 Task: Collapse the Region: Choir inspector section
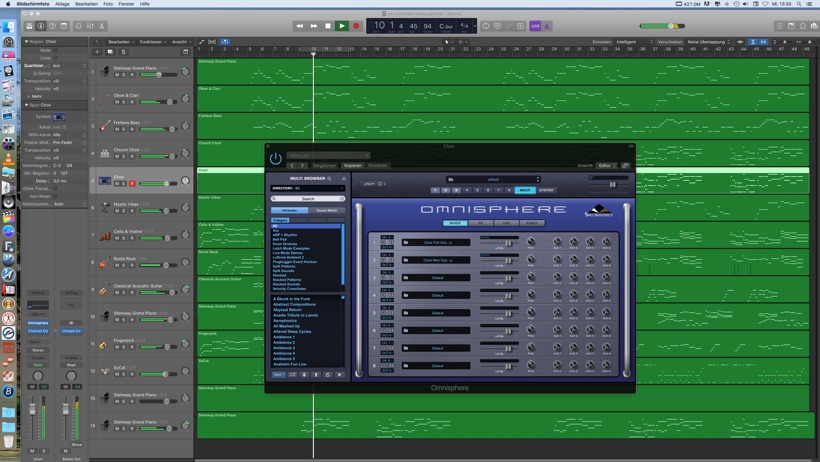(x=26, y=41)
